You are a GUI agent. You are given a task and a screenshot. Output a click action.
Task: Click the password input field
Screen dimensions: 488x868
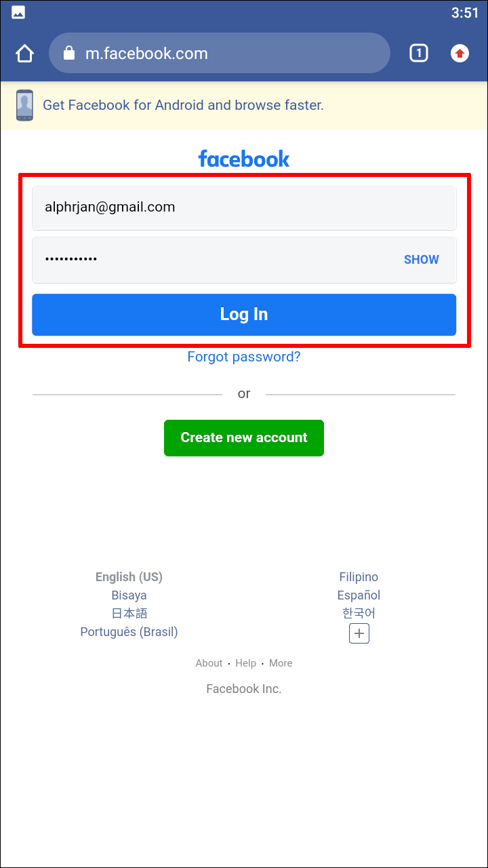244,260
